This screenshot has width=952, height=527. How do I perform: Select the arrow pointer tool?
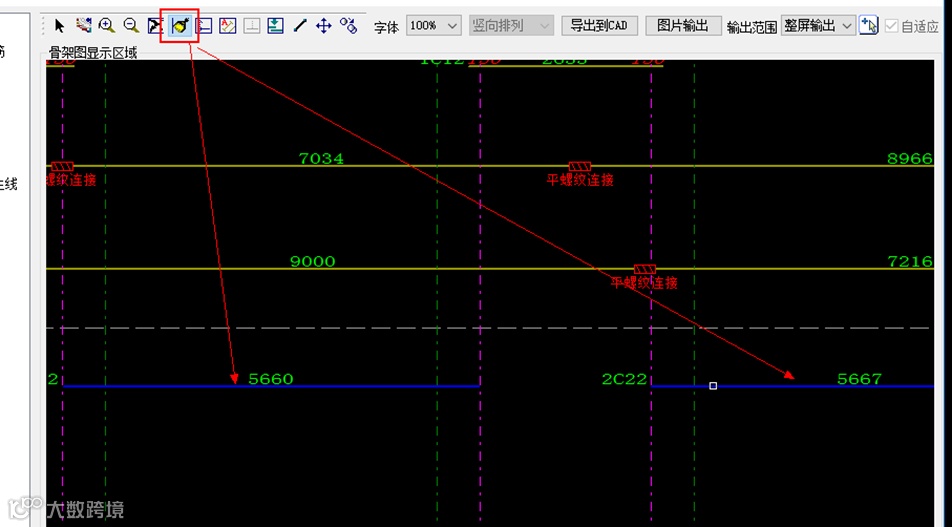pyautogui.click(x=60, y=26)
